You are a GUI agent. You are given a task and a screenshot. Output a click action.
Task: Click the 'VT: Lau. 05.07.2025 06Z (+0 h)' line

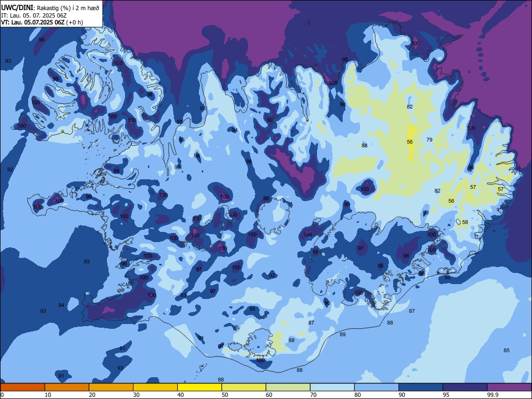[42, 22]
